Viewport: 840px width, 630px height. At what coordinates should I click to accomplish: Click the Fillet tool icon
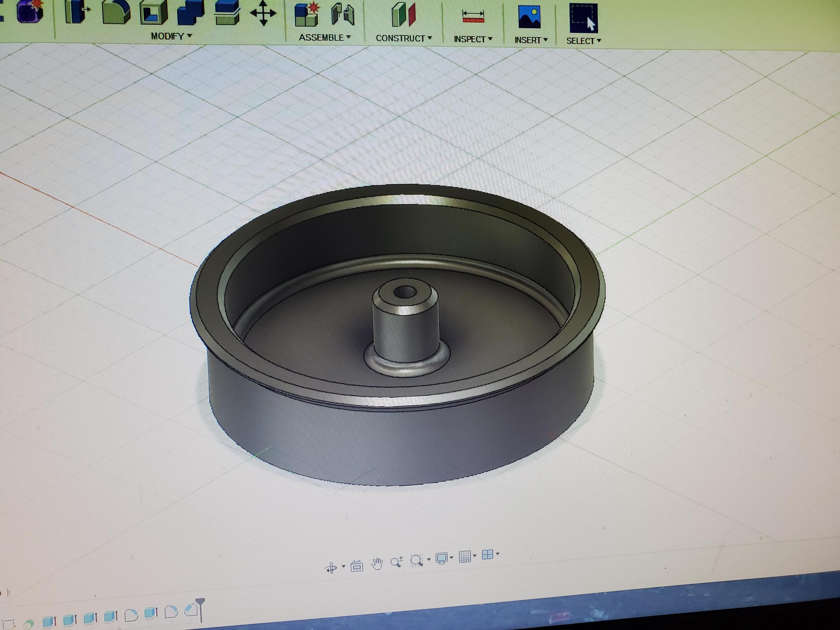tap(116, 12)
